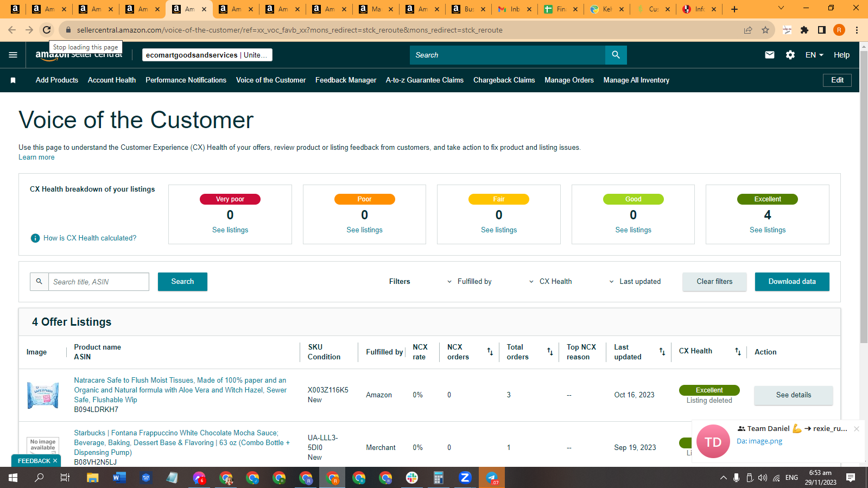The height and width of the screenshot is (488, 868).
Task: Expand the CX Health filter dropdown
Action: click(550, 282)
